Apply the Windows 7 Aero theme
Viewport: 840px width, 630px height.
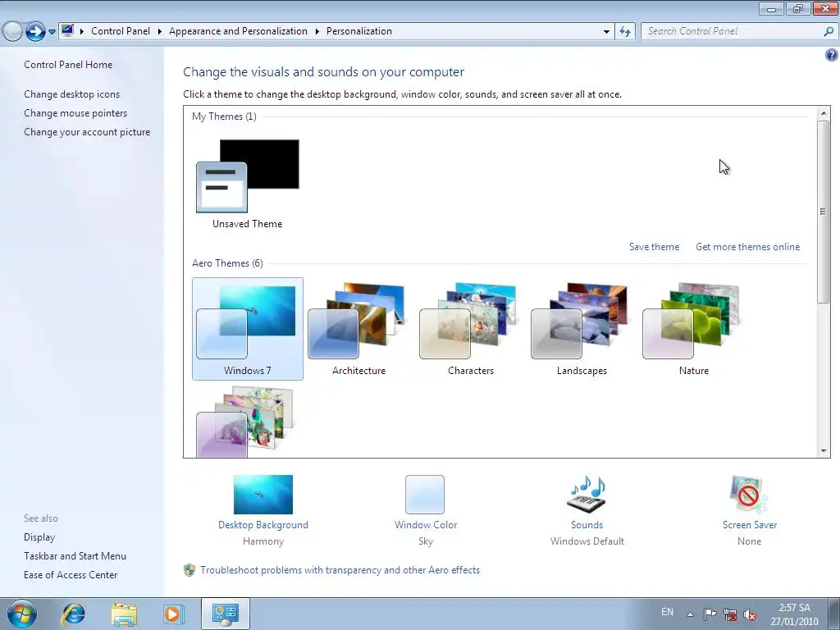(x=248, y=328)
